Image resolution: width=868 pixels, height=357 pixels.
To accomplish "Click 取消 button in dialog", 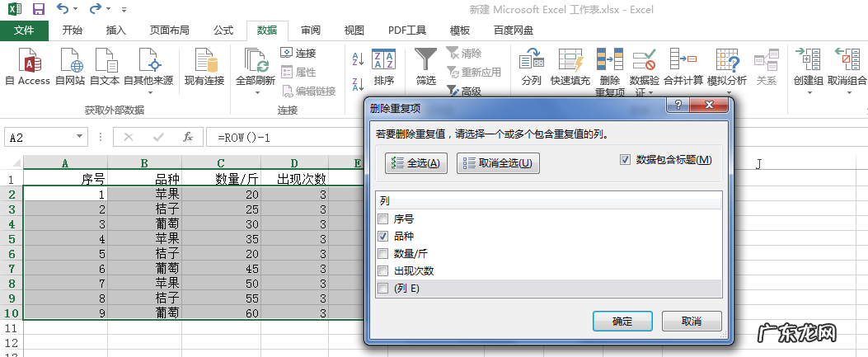I will tap(692, 321).
